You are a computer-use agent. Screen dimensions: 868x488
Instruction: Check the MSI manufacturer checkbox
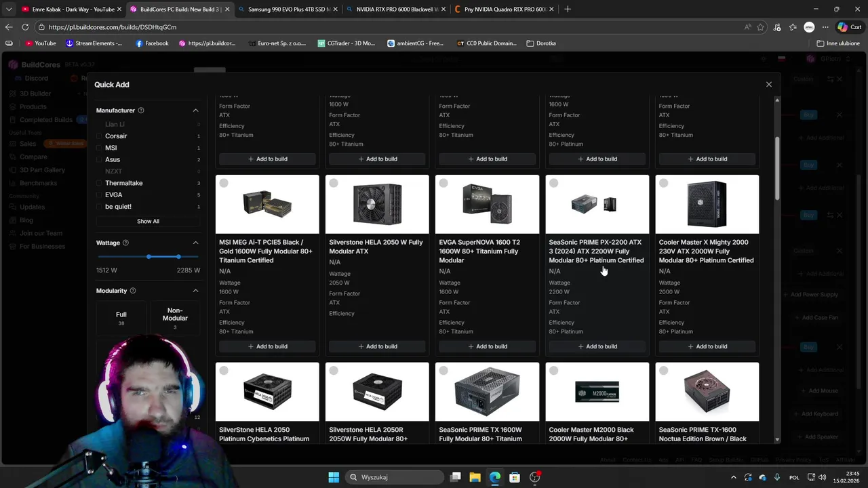point(99,148)
